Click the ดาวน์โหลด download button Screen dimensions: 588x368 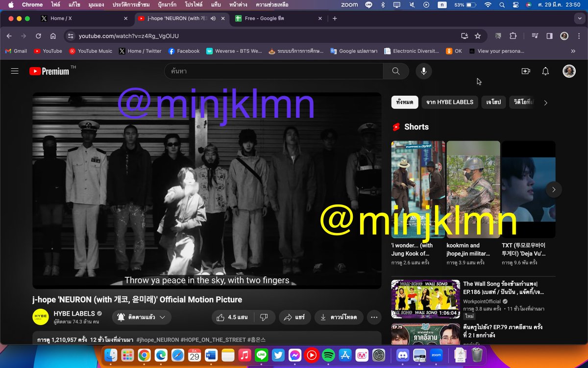tap(339, 317)
